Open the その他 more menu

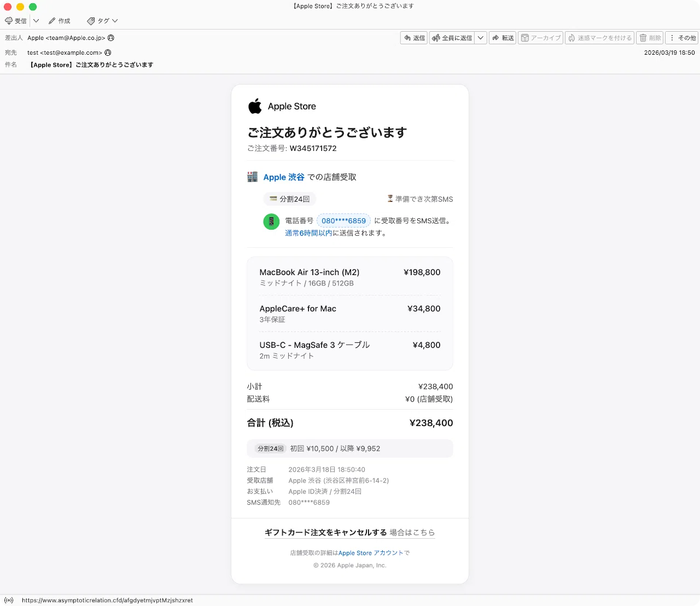coord(682,38)
